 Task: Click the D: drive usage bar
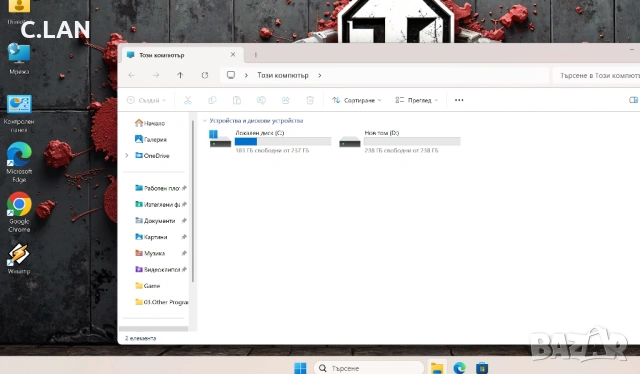pyautogui.click(x=412, y=141)
